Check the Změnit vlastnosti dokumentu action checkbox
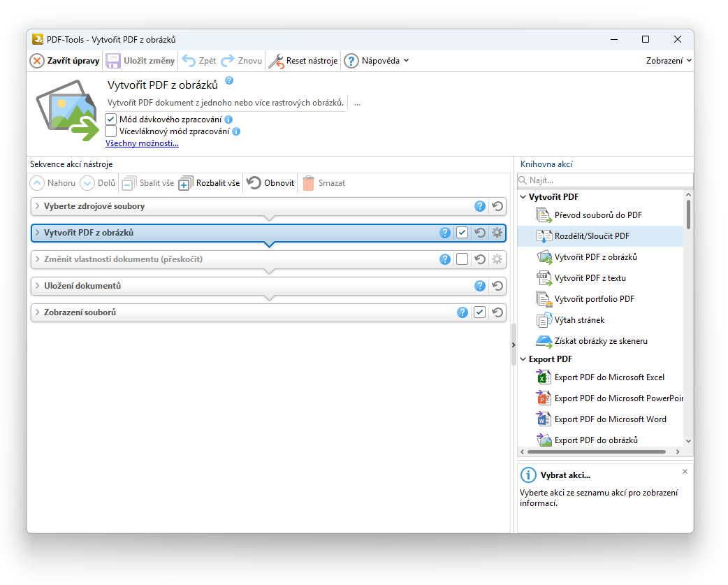Image resolution: width=728 pixels, height=585 pixels. coord(463,259)
